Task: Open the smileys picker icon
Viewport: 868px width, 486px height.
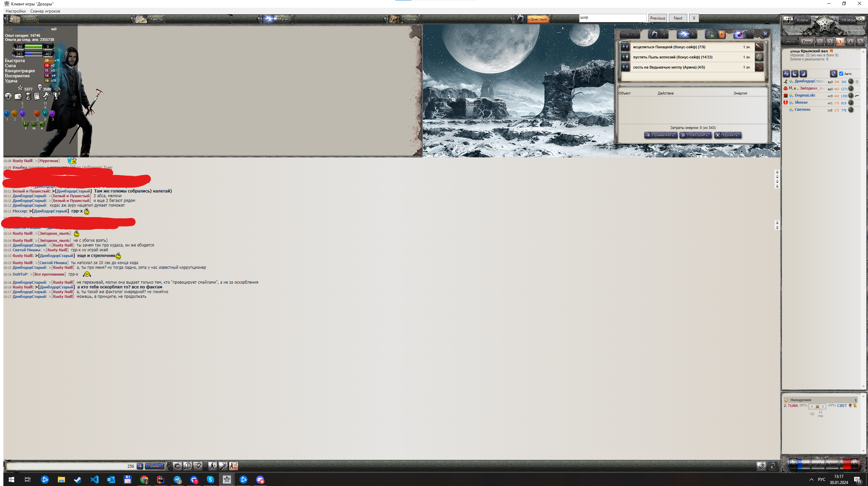Action: [x=177, y=466]
